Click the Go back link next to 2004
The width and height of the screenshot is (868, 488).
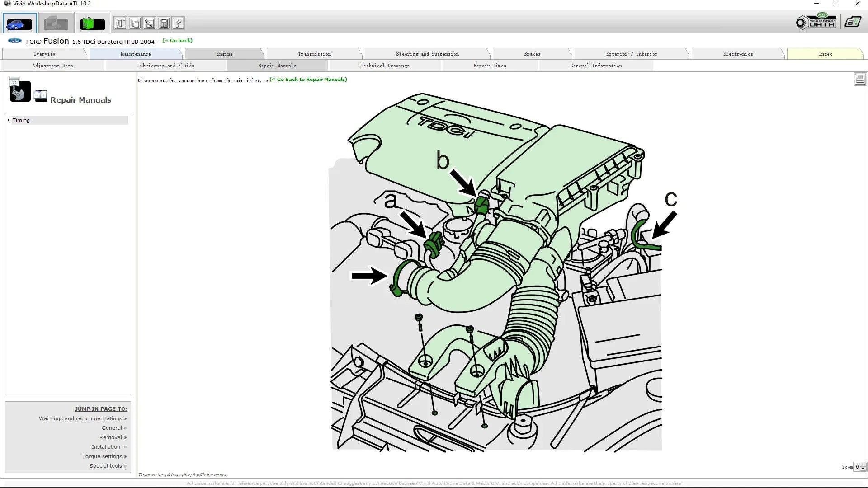coord(178,41)
